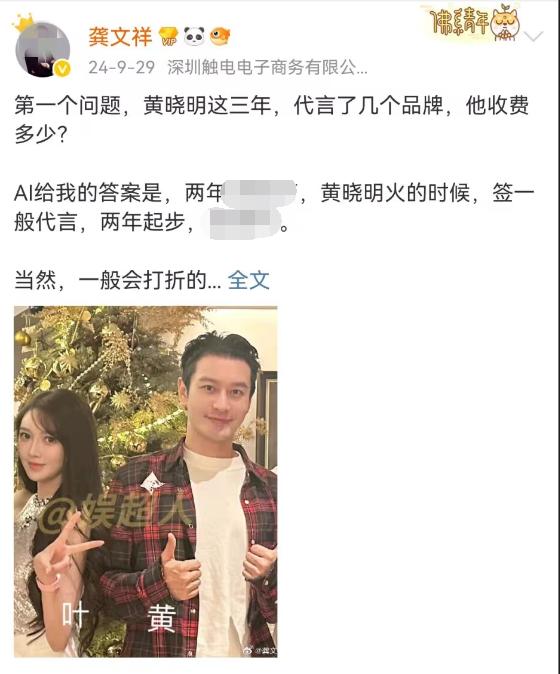The height and width of the screenshot is (674, 560).
Task: Expand full post via 全文 link
Action: tap(248, 281)
